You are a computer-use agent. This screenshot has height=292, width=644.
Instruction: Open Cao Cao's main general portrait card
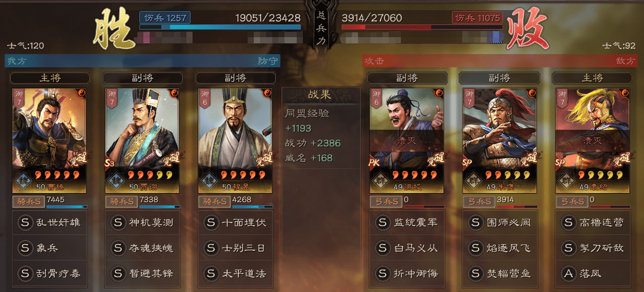[49, 141]
